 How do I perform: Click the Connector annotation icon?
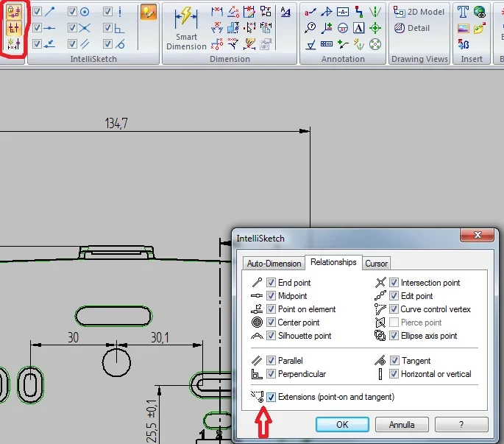pos(359,12)
